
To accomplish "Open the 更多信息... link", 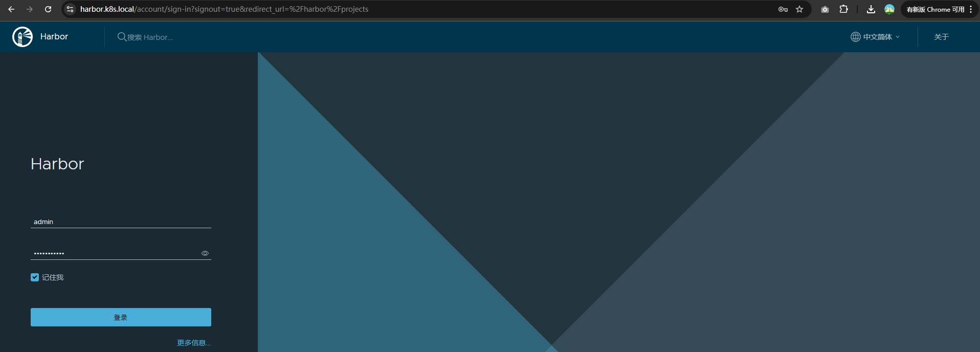I will coord(194,343).
